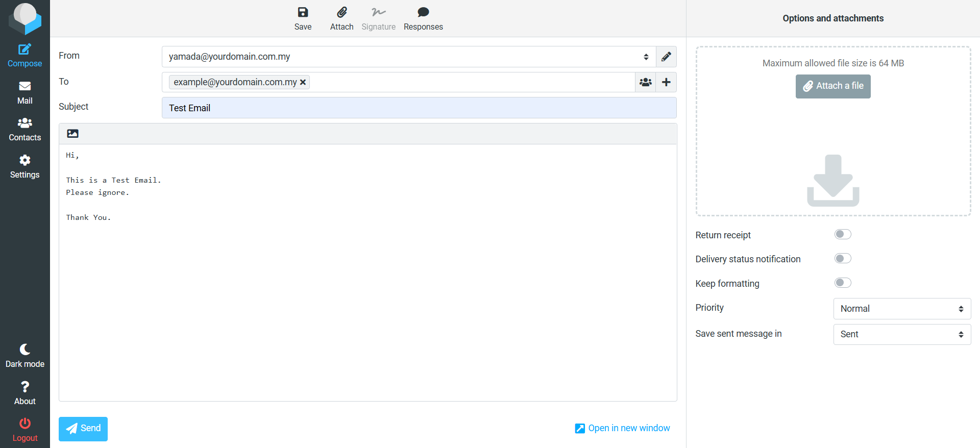Open the Responses speech bubble menu
Screen dimensions: 980x448
click(423, 13)
